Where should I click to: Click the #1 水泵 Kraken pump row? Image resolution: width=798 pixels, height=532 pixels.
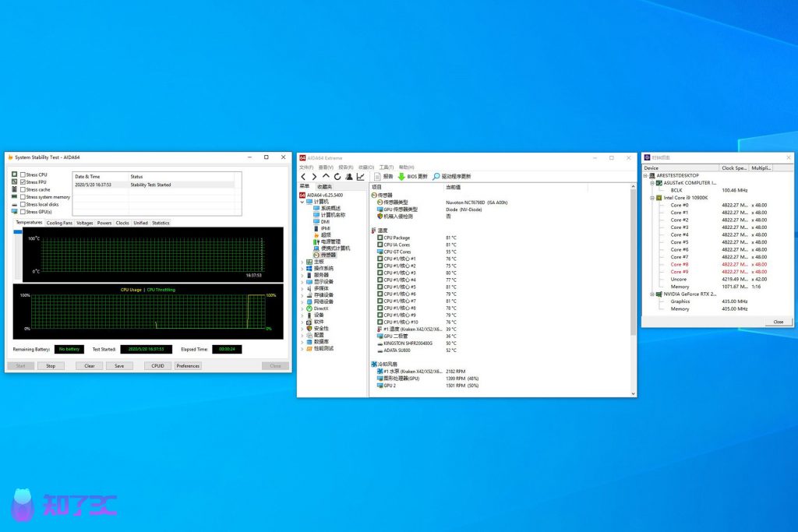(421, 372)
